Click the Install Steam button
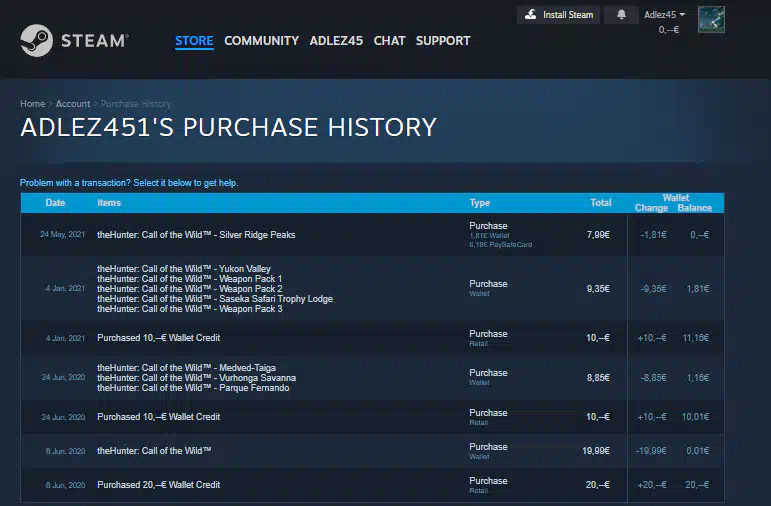 [x=558, y=15]
